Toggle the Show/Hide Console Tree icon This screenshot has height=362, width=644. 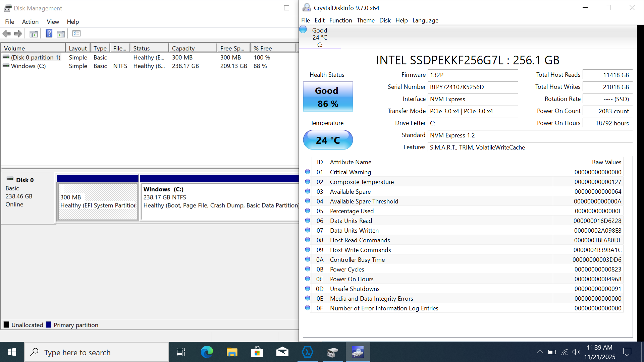coord(34,34)
